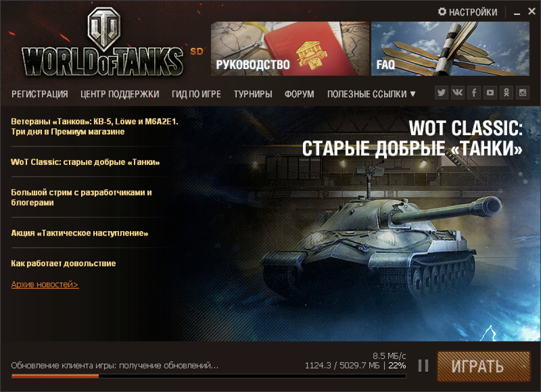541x392 pixels.
Task: Open the YouTube social icon
Action: coord(491,93)
